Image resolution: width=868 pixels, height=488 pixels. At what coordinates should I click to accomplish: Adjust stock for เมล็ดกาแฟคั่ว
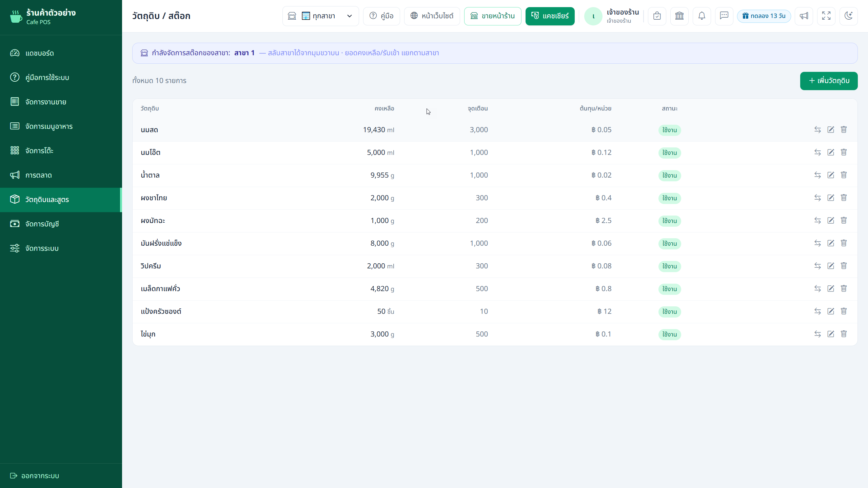pyautogui.click(x=817, y=288)
